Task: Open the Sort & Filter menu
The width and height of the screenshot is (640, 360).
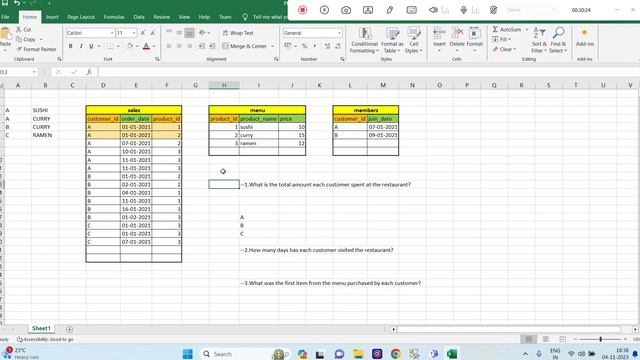Action: pyautogui.click(x=539, y=40)
